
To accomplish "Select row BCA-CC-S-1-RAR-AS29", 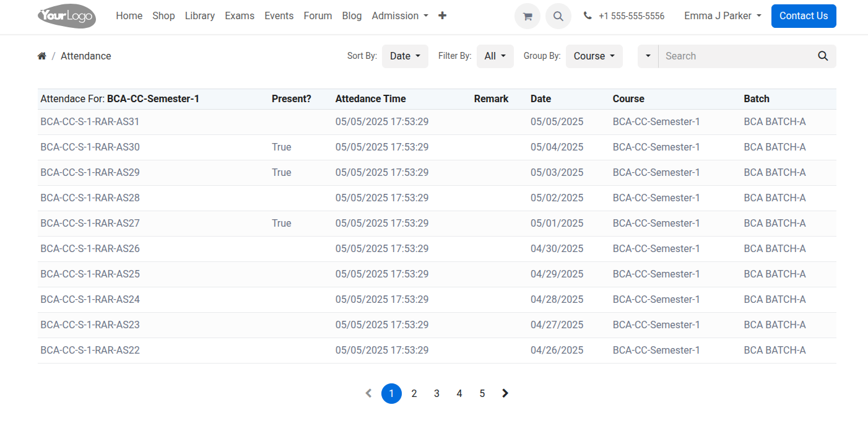I will 437,173.
